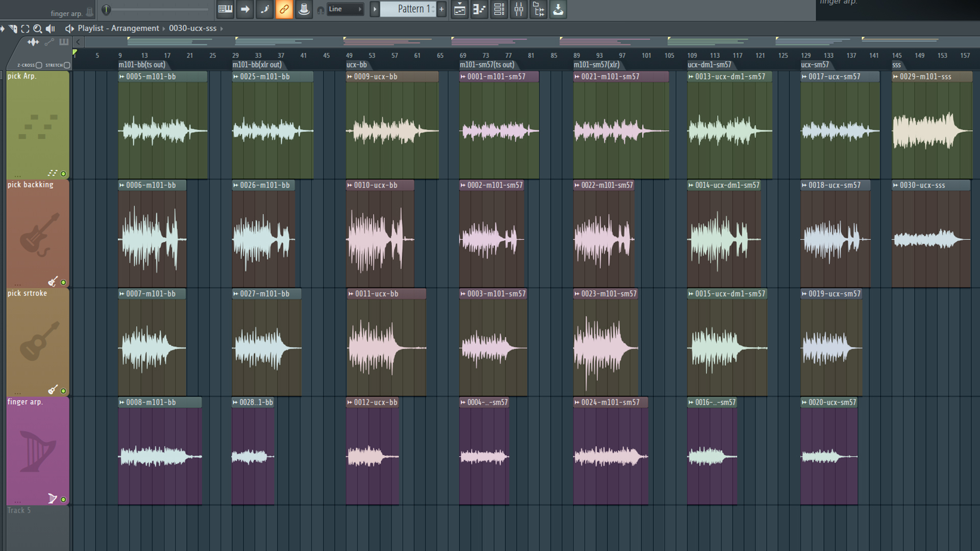
Task: Add a new pattern with plus button
Action: tap(442, 9)
